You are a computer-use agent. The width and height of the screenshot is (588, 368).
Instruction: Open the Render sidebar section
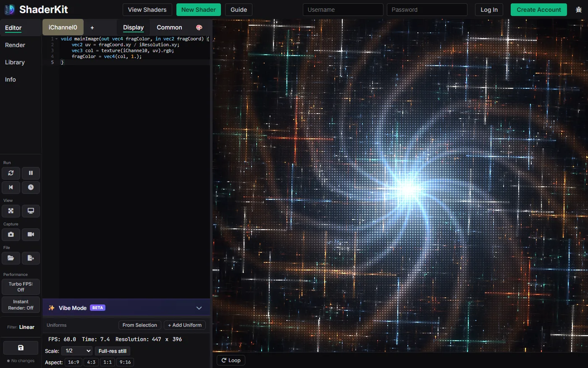tap(15, 45)
